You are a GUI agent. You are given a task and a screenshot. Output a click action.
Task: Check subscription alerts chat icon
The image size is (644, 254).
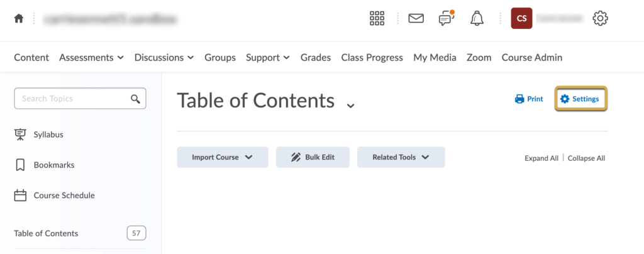click(x=447, y=18)
